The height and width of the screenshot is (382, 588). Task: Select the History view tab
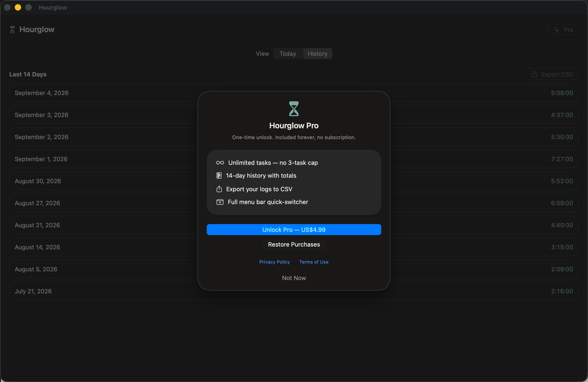pos(317,53)
